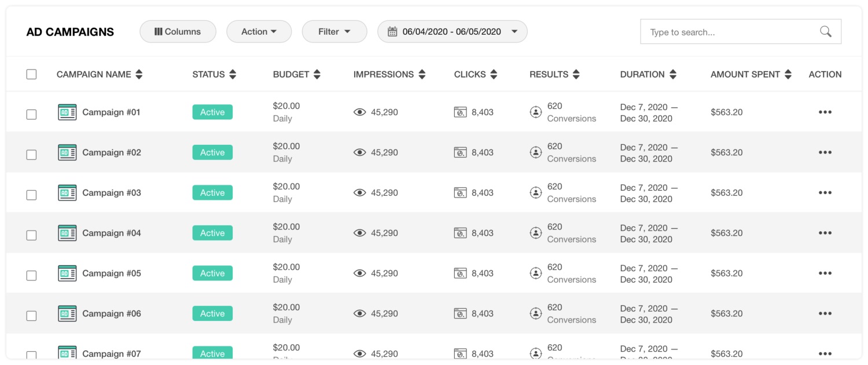Click the search magnifier icon

point(826,32)
